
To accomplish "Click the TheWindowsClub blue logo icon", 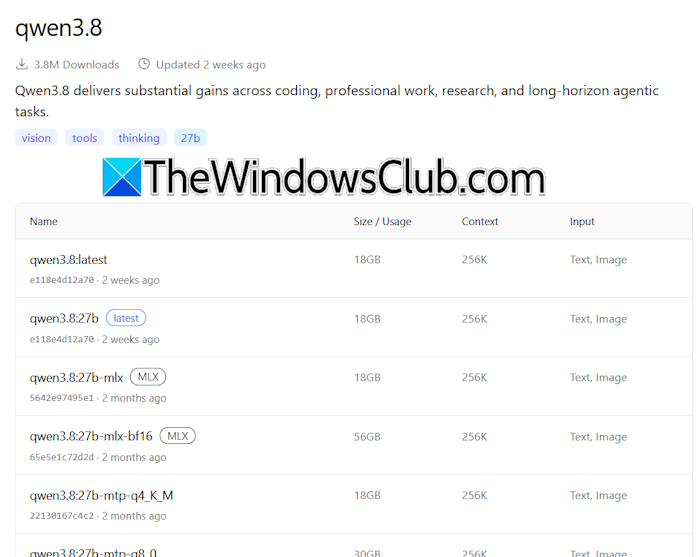I will coord(122,177).
